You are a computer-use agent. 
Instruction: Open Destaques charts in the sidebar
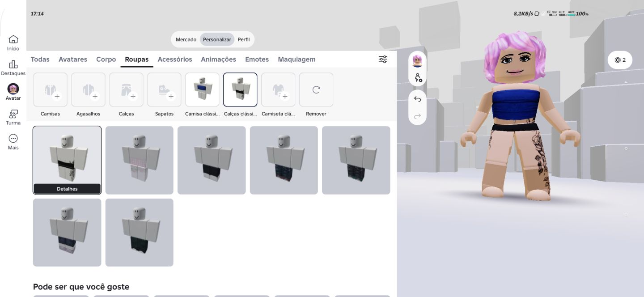pyautogui.click(x=13, y=68)
